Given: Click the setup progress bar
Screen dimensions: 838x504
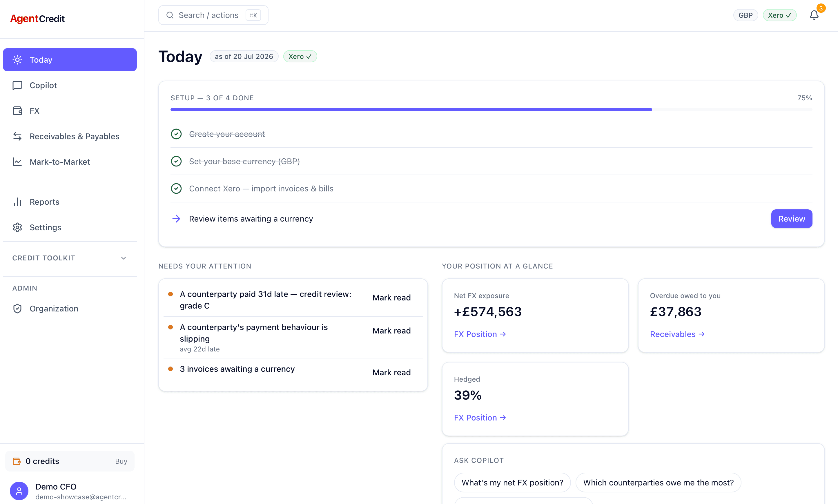Looking at the screenshot, I should tap(491, 110).
